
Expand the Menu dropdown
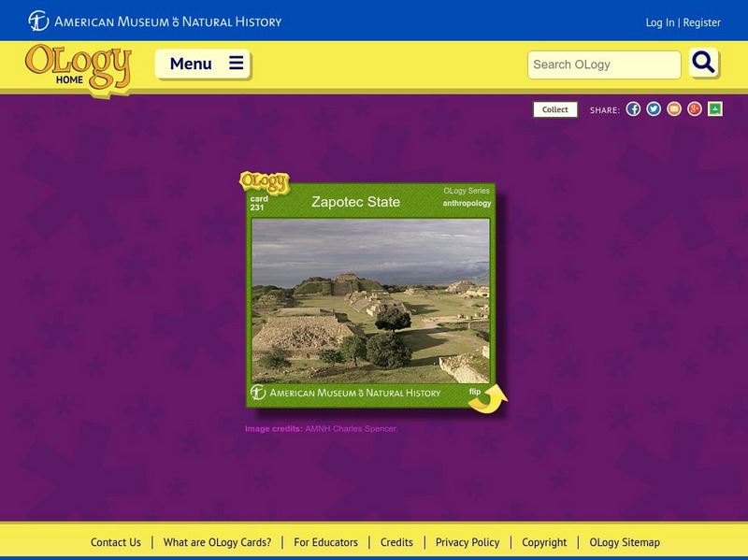point(204,62)
